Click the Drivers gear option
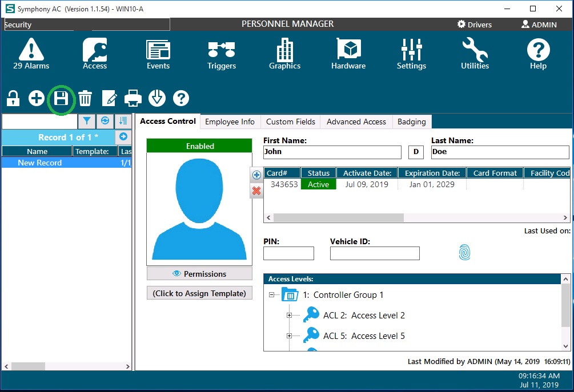This screenshot has height=392, width=574. 475,25
